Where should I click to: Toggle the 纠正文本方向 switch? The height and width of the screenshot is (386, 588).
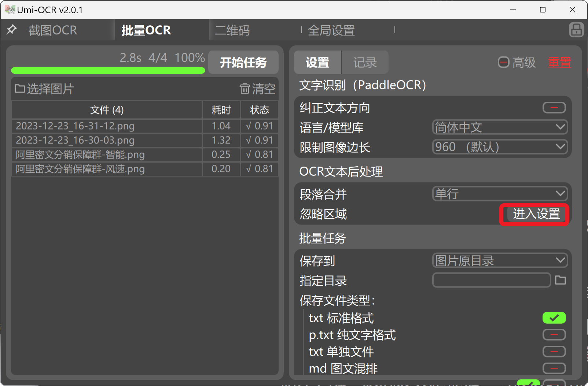click(x=554, y=108)
